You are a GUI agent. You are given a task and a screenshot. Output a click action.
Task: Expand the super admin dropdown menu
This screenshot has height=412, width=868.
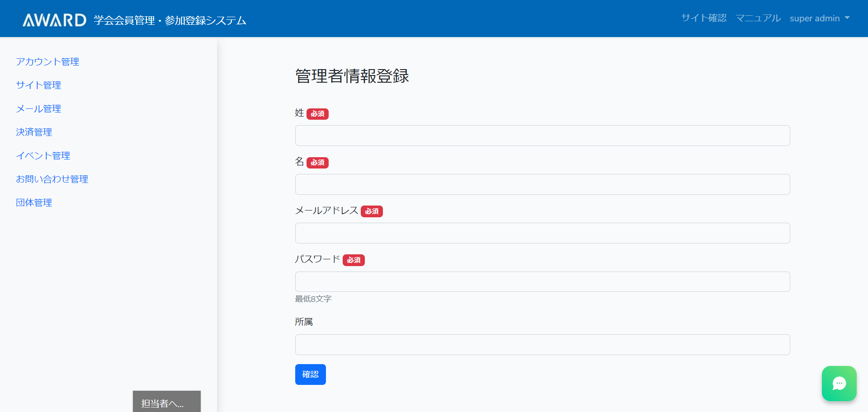click(820, 18)
